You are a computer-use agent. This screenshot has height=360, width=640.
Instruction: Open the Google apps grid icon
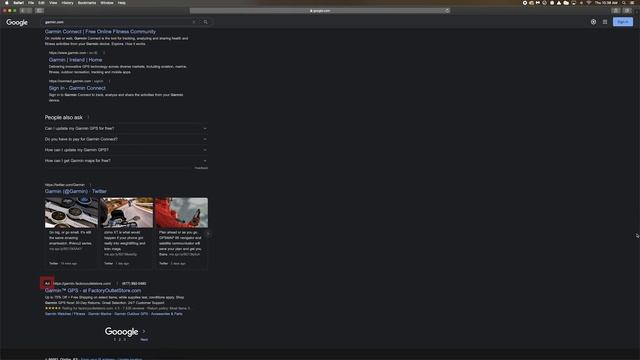[x=605, y=22]
